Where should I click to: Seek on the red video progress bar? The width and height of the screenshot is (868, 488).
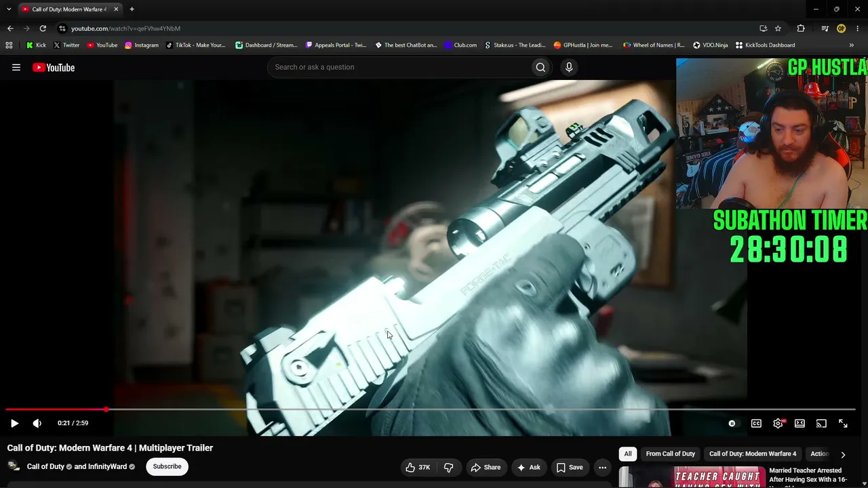click(431, 409)
